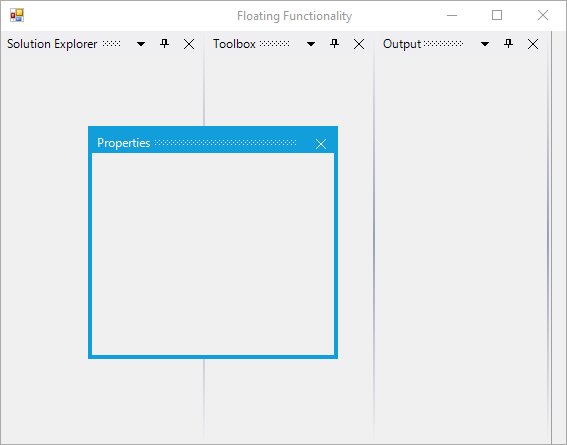Viewport: 567px width, 445px height.
Task: Select the Toolbox caption label
Action: [x=234, y=44]
